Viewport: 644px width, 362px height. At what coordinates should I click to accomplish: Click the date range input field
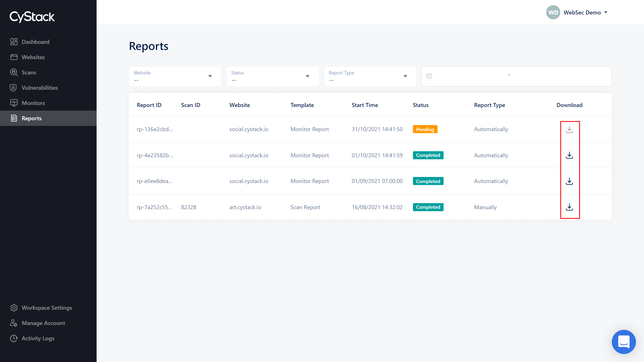516,76
